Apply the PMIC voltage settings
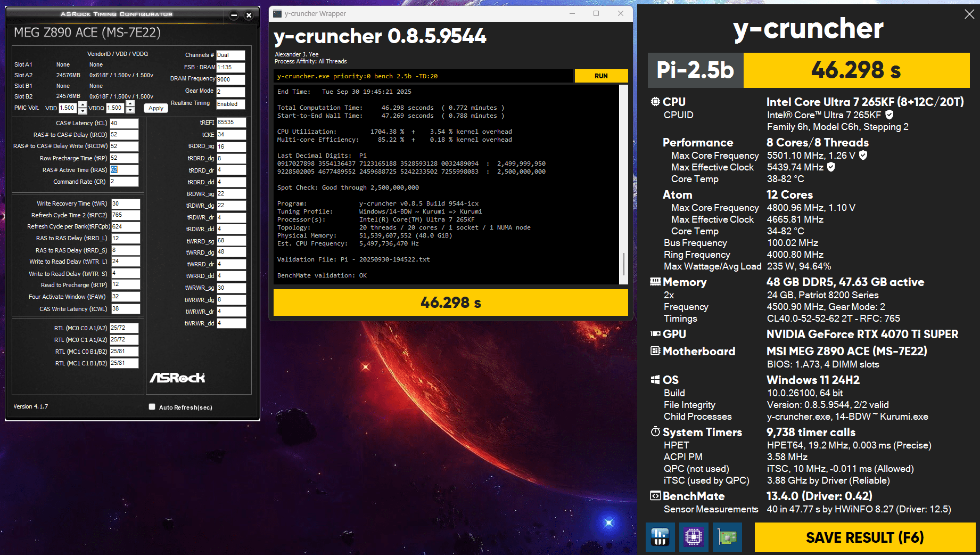The image size is (980, 555). [156, 108]
